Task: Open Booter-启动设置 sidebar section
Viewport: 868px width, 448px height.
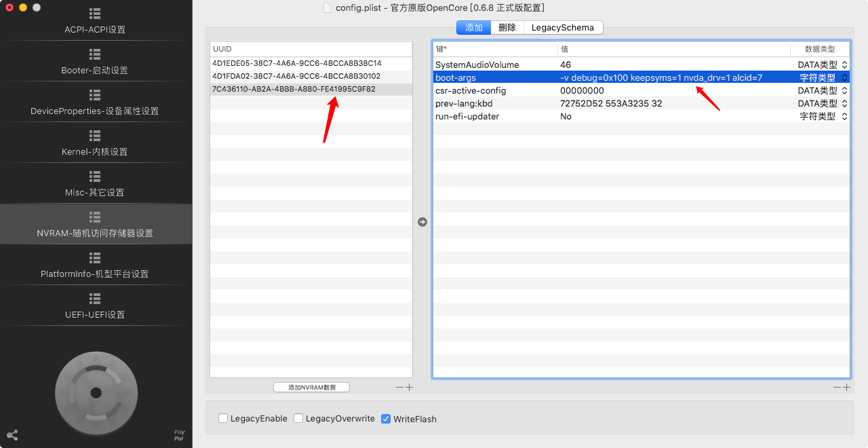Action: (x=95, y=62)
